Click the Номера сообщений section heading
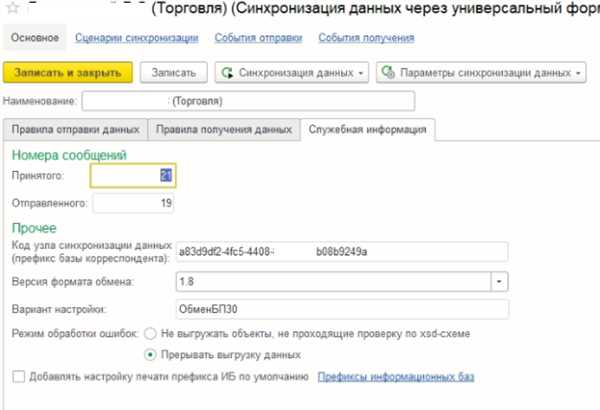Viewport: 600px width, 410px height. (69, 155)
